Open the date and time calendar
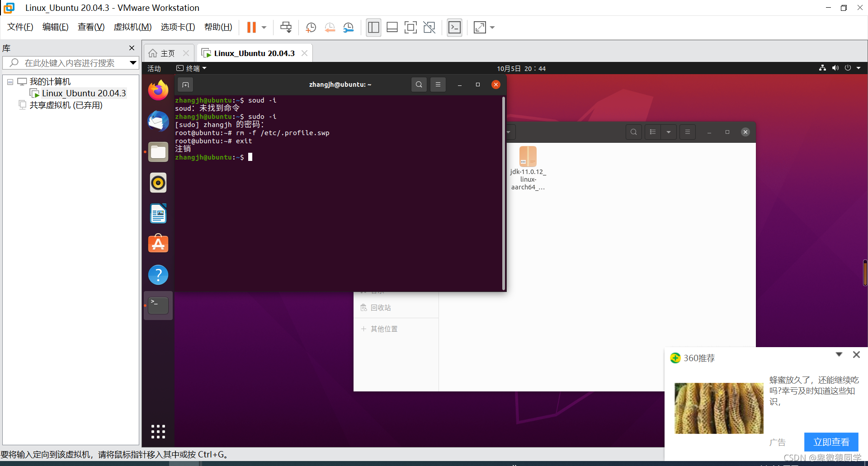868x466 pixels. 521,69
